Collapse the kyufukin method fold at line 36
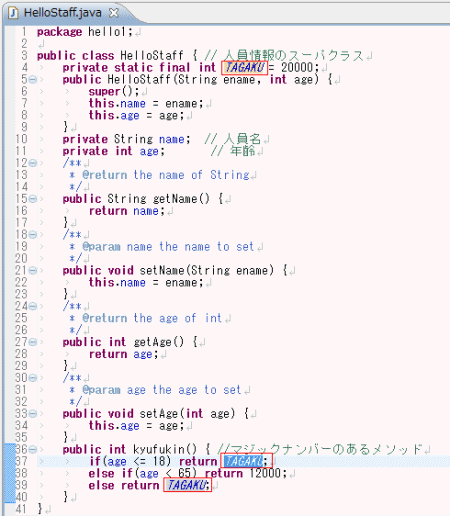This screenshot has width=450, height=516. (x=33, y=449)
